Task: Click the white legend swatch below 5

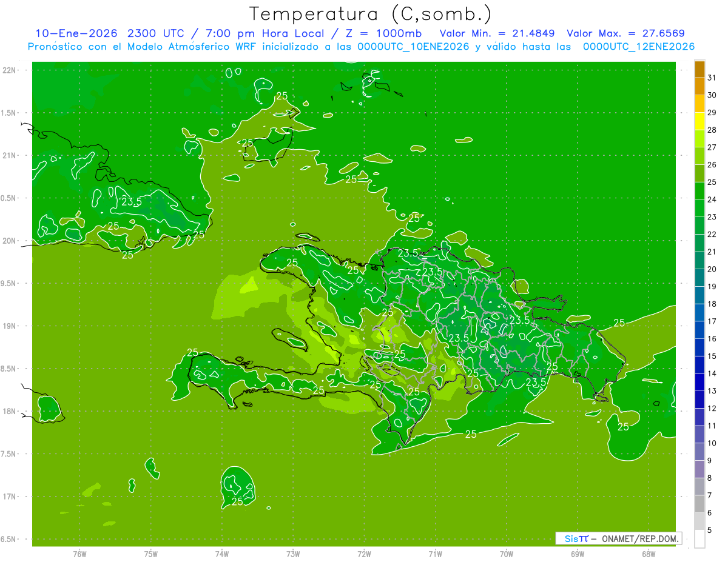Action: (699, 539)
